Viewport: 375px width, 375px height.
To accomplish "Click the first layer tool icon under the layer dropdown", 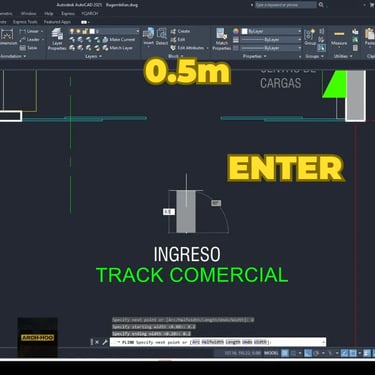I will click(x=72, y=39).
